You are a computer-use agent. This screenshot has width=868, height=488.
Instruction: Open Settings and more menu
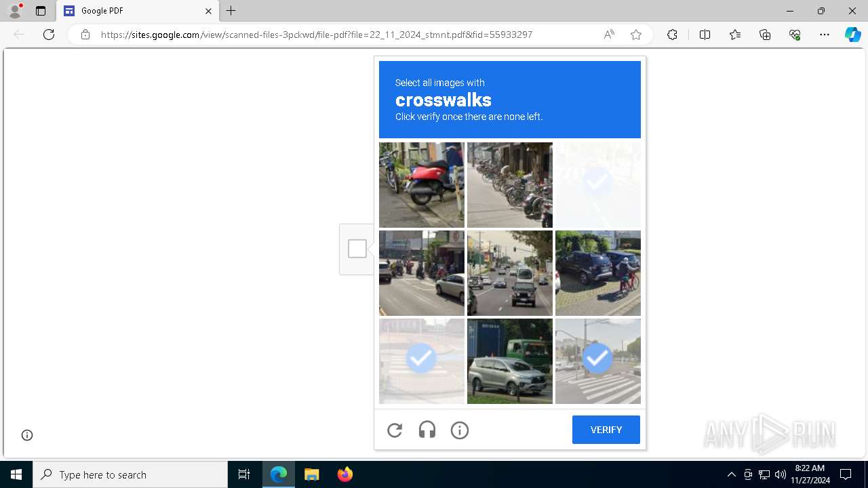[825, 35]
